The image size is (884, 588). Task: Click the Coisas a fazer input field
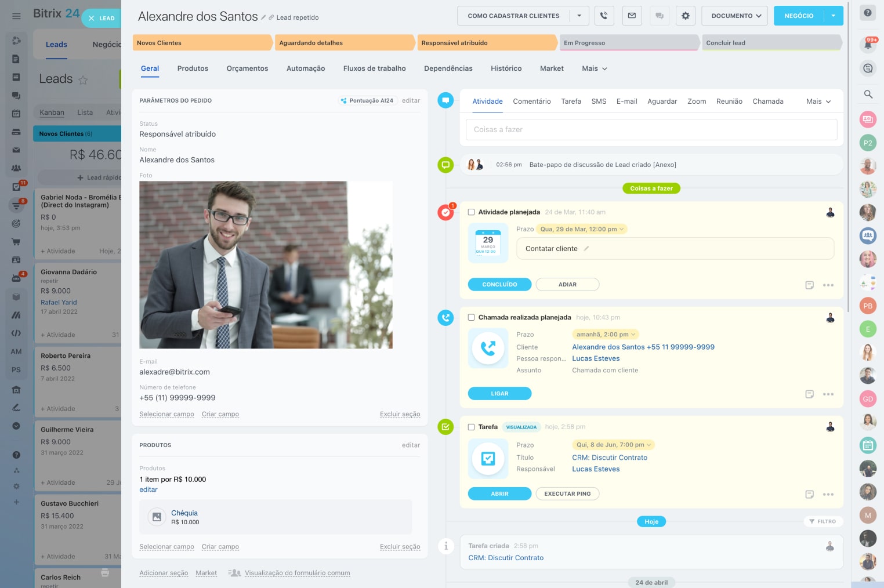click(x=651, y=130)
